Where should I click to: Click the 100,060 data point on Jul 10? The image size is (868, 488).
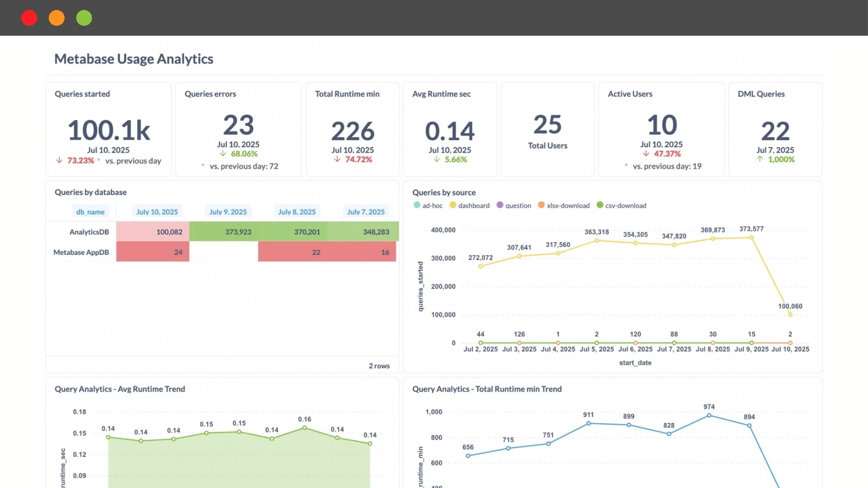pyautogui.click(x=790, y=314)
